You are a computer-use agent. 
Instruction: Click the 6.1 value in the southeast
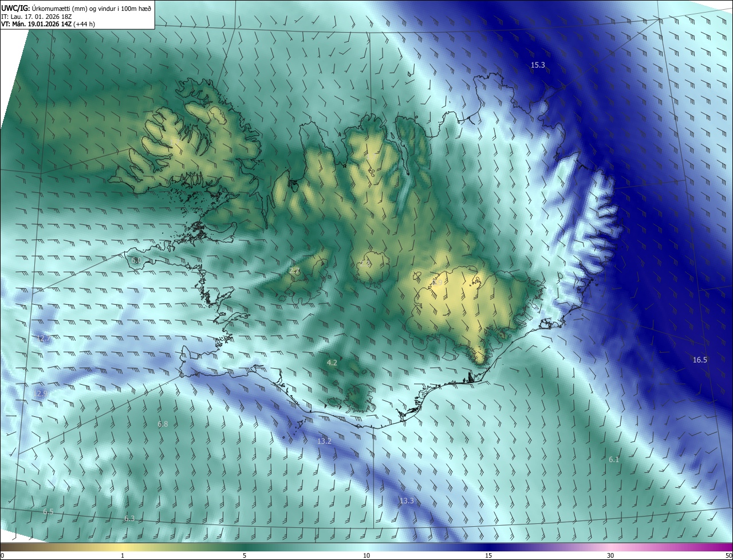pyautogui.click(x=614, y=459)
